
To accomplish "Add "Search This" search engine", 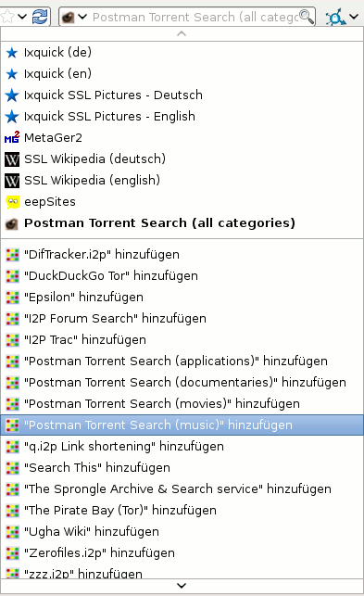I will click(x=182, y=467).
